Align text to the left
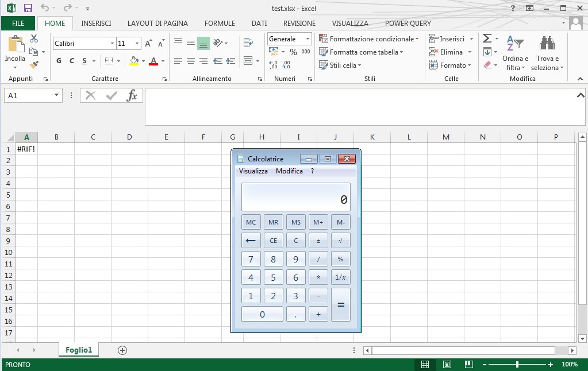The height and width of the screenshot is (371, 588). pyautogui.click(x=178, y=61)
